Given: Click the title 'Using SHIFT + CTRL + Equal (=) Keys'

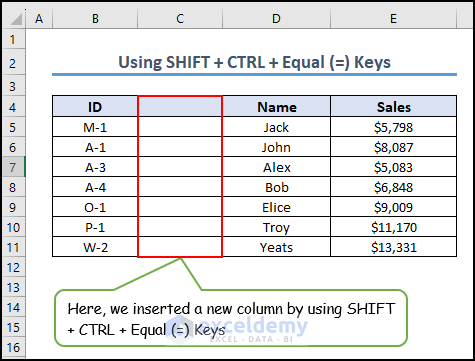Looking at the screenshot, I should [254, 62].
